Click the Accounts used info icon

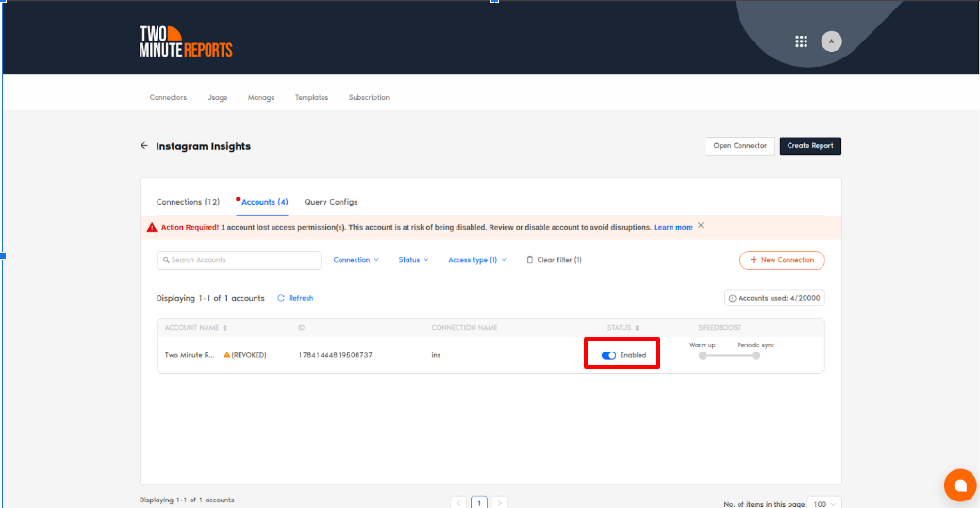tap(733, 298)
